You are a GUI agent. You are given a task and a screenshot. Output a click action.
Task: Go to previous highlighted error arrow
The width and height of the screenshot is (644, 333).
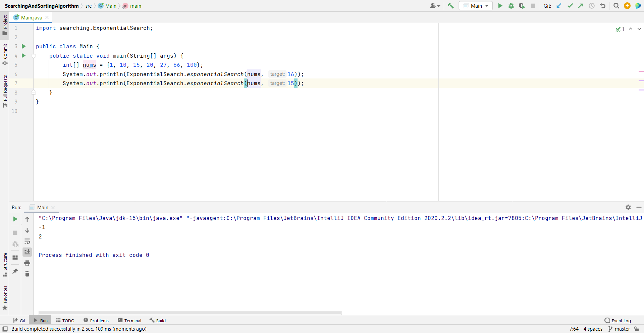[x=631, y=29]
